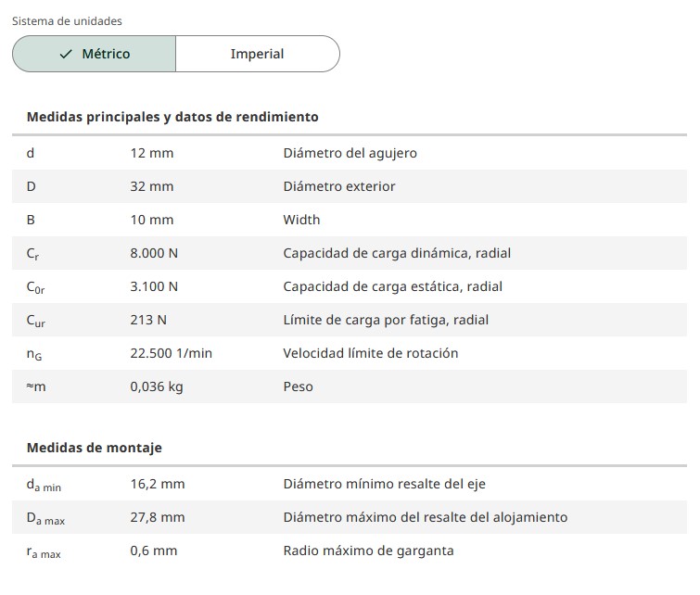Click 'Radio máximo de garganta' description
This screenshot has height=595, width=700.
pos(368,551)
